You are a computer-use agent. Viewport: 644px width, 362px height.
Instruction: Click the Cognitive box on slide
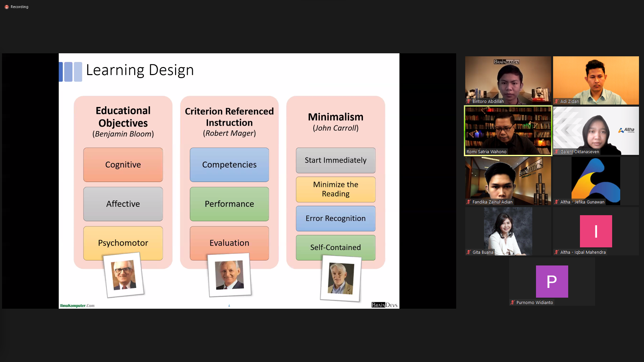123,165
